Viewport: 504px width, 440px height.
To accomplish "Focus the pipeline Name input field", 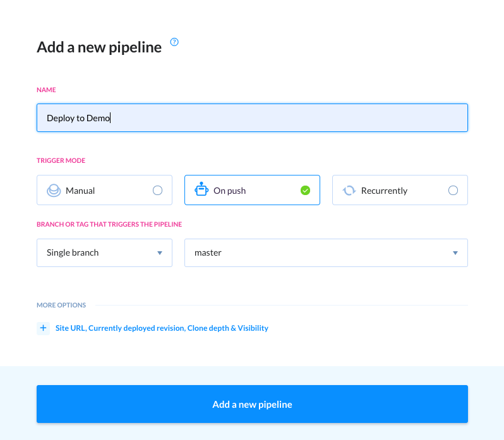I will coord(253,118).
